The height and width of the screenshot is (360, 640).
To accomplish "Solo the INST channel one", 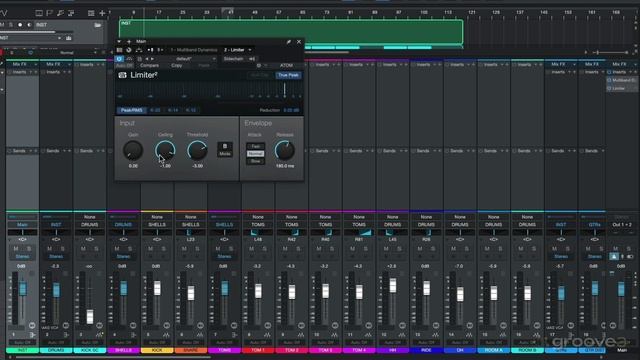I will click(29, 249).
